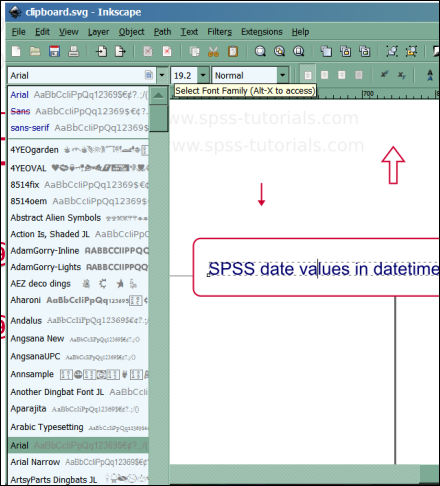Pick the Arial Narrow font
This screenshot has width=440, height=486.
[x=78, y=462]
